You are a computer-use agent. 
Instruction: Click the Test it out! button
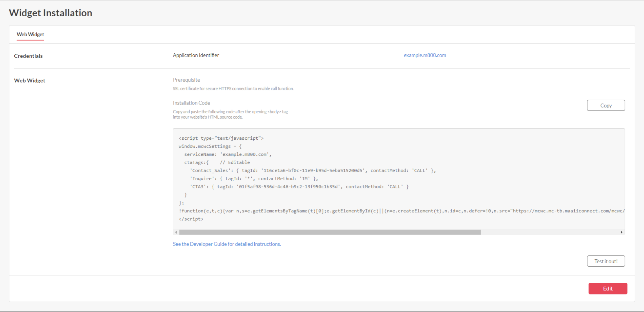point(606,261)
